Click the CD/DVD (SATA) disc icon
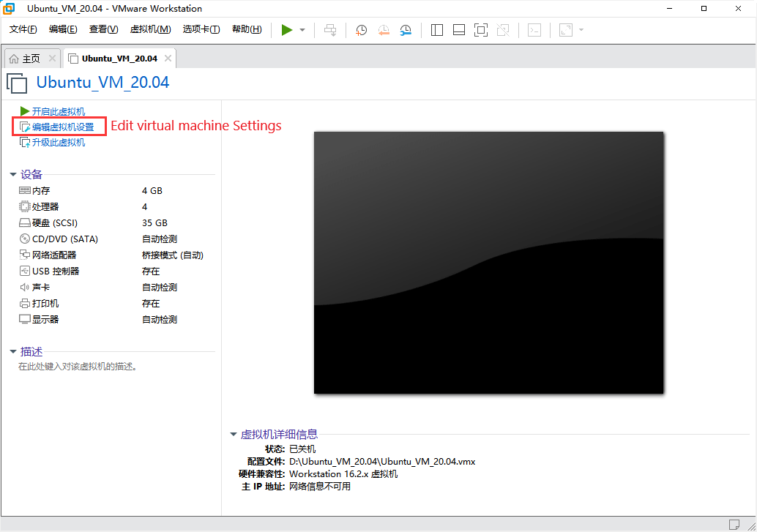The image size is (757, 532). pyautogui.click(x=25, y=239)
